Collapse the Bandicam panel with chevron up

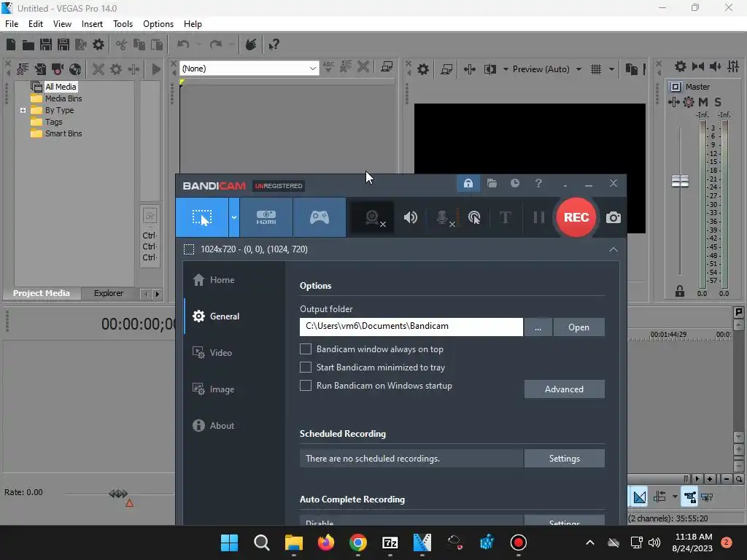click(613, 249)
